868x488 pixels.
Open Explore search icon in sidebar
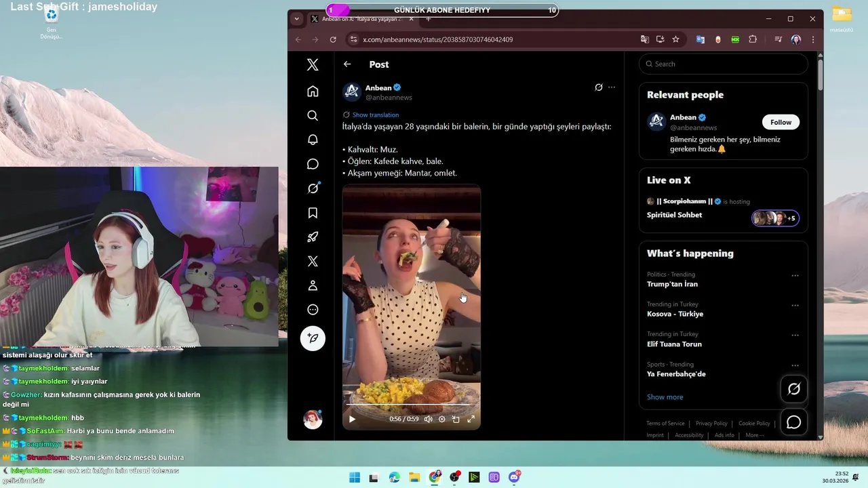point(313,116)
